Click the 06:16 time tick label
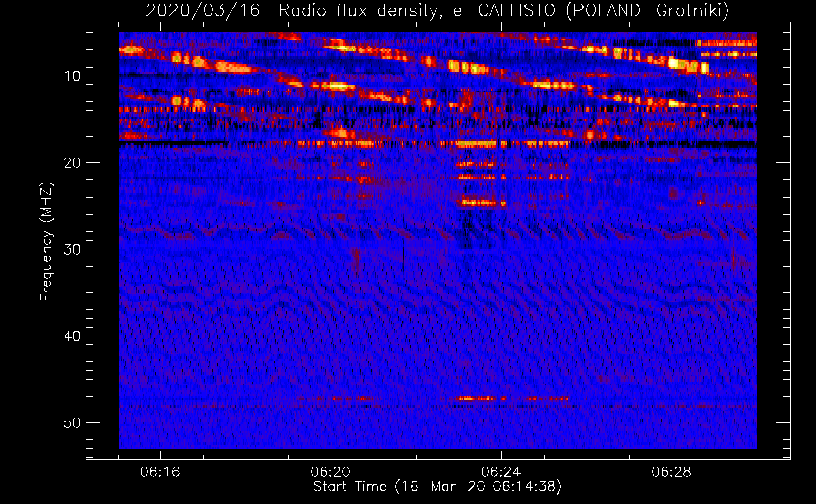The height and width of the screenshot is (504, 816). pos(160,472)
